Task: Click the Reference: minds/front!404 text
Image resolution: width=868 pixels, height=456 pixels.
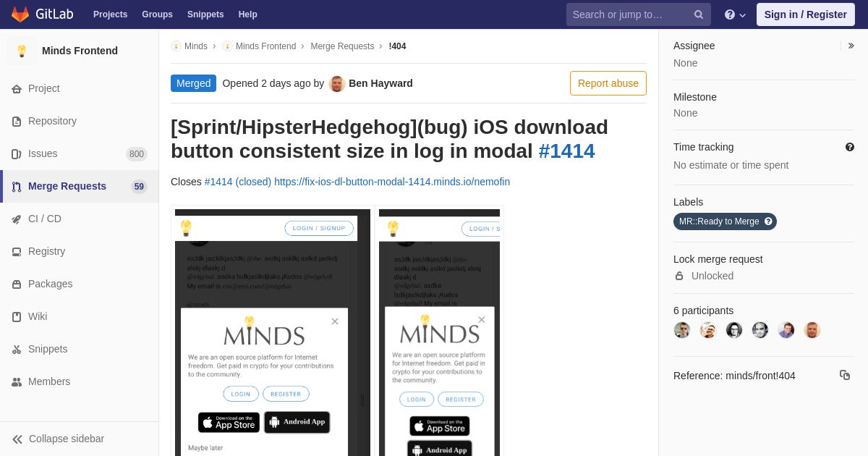Action: [x=734, y=376]
